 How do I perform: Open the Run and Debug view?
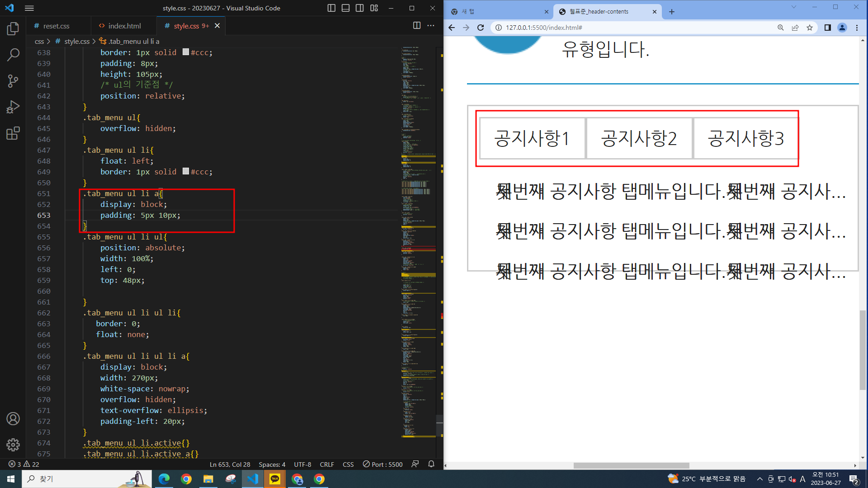pos(13,107)
